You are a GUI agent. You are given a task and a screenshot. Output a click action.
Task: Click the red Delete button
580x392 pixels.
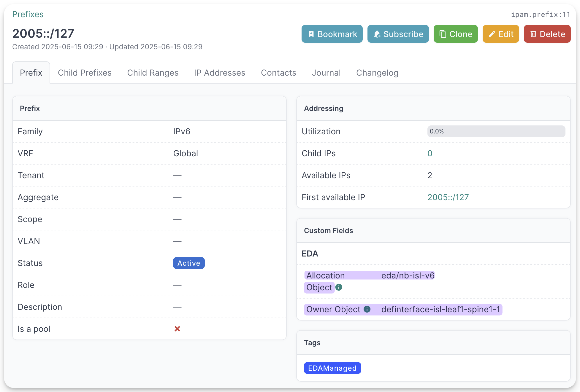tap(547, 34)
